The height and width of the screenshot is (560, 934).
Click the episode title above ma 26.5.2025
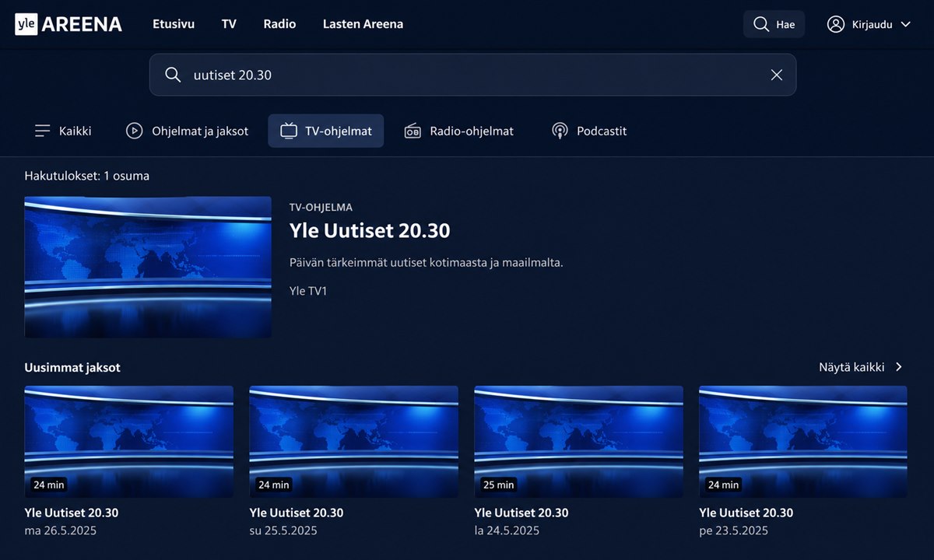(x=72, y=513)
